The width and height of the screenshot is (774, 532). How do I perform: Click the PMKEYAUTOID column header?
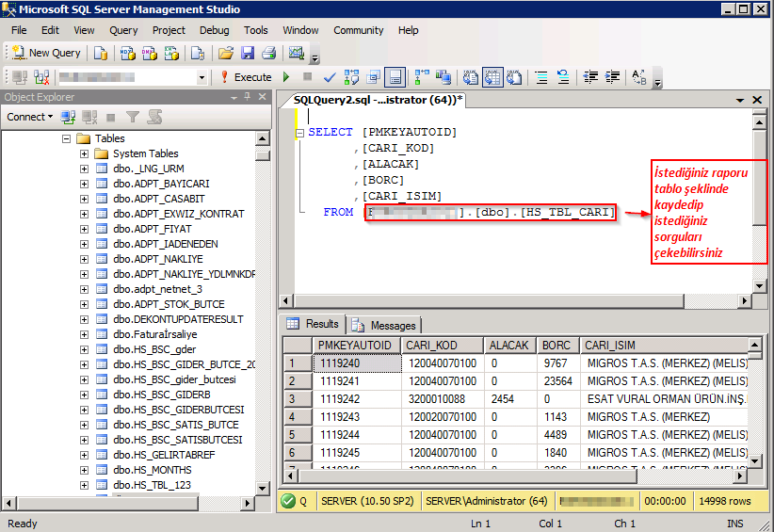click(357, 346)
